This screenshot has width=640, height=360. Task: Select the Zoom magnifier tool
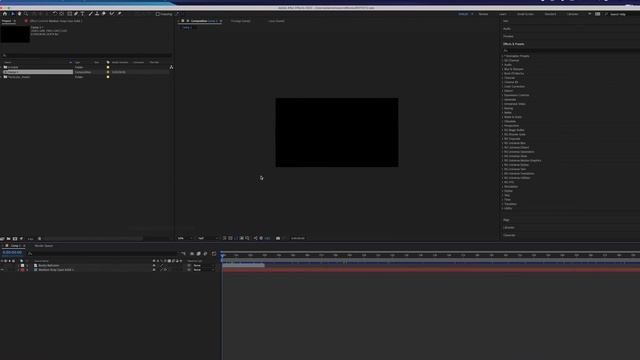[26, 14]
